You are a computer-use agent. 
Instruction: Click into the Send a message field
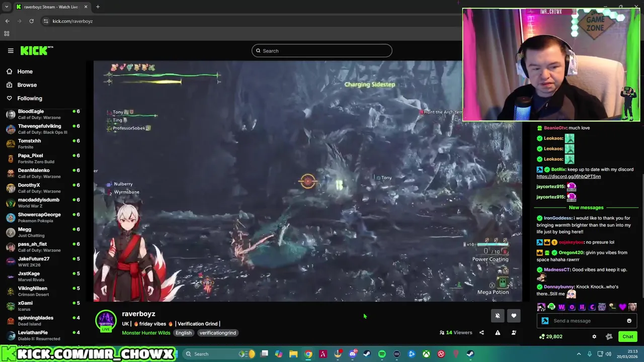click(x=587, y=321)
